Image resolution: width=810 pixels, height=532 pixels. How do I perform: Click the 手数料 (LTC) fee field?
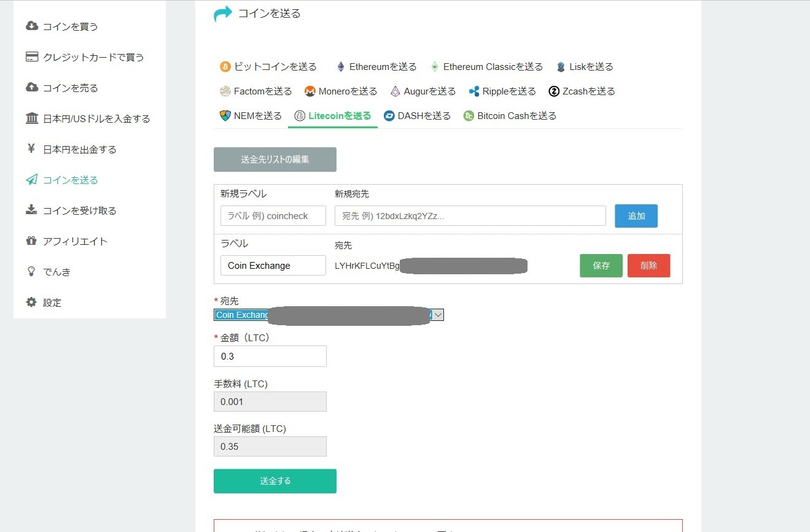[x=270, y=401]
